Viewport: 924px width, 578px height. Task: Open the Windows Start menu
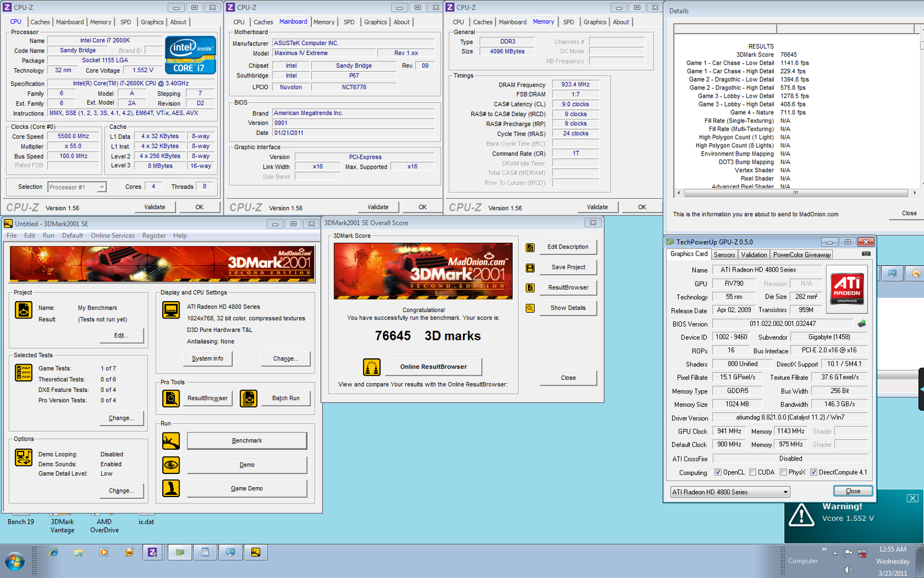click(x=14, y=562)
